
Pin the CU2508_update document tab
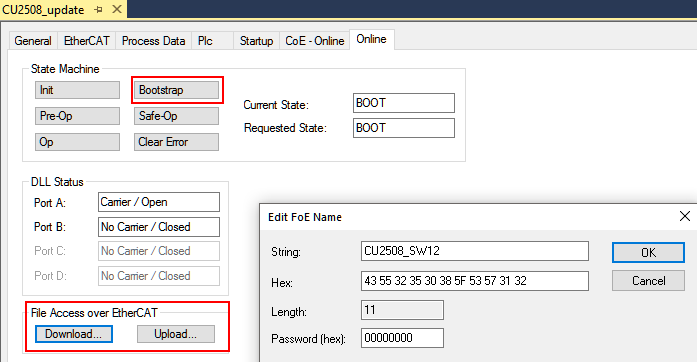[x=99, y=9]
